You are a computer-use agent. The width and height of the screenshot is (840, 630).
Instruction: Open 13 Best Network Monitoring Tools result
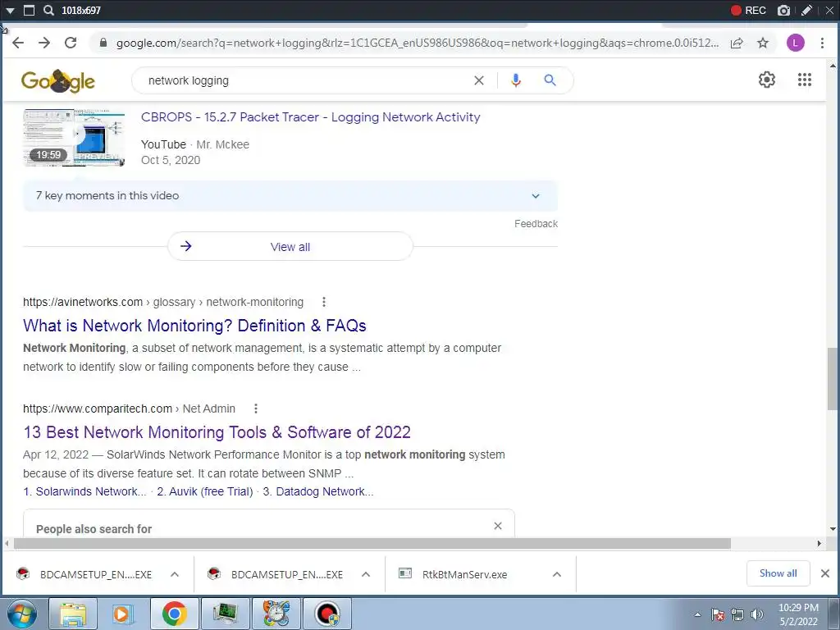(x=217, y=432)
